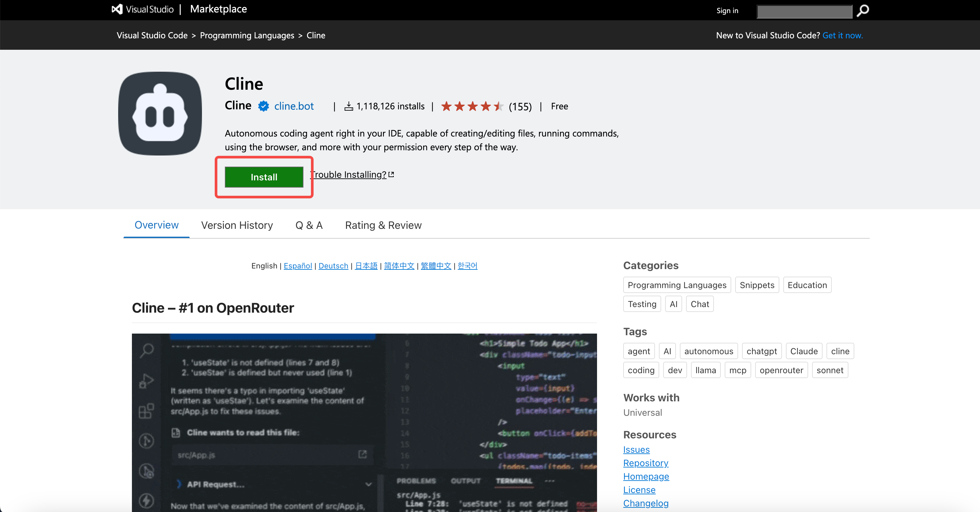Image resolution: width=980 pixels, height=512 pixels.
Task: Click the agent tag
Action: click(639, 351)
